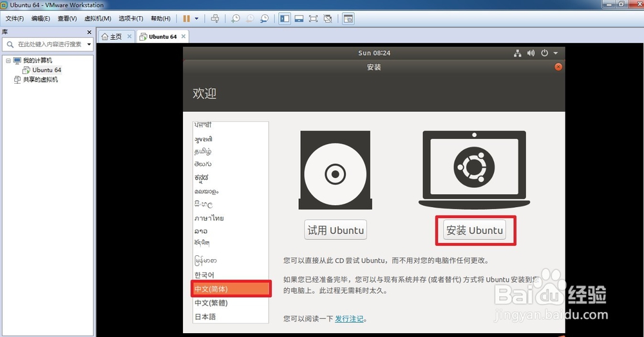Toggle the thumbnail bar view icon
The width and height of the screenshot is (644, 337).
point(299,19)
